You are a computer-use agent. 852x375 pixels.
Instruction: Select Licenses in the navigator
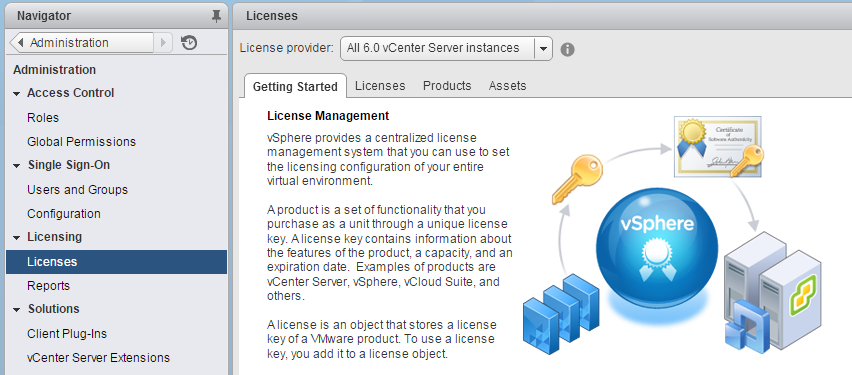[x=116, y=262]
